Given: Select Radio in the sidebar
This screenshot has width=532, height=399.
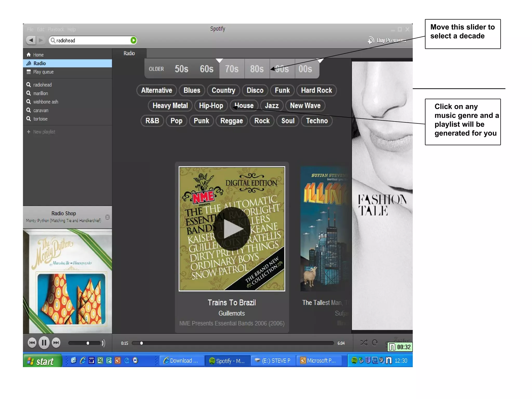Looking at the screenshot, I should pyautogui.click(x=68, y=63).
